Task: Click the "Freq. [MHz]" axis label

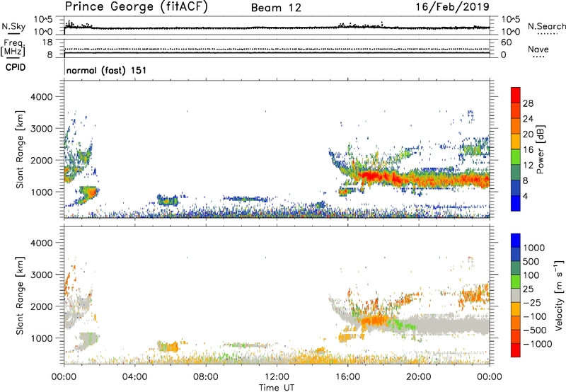Action: click(13, 47)
